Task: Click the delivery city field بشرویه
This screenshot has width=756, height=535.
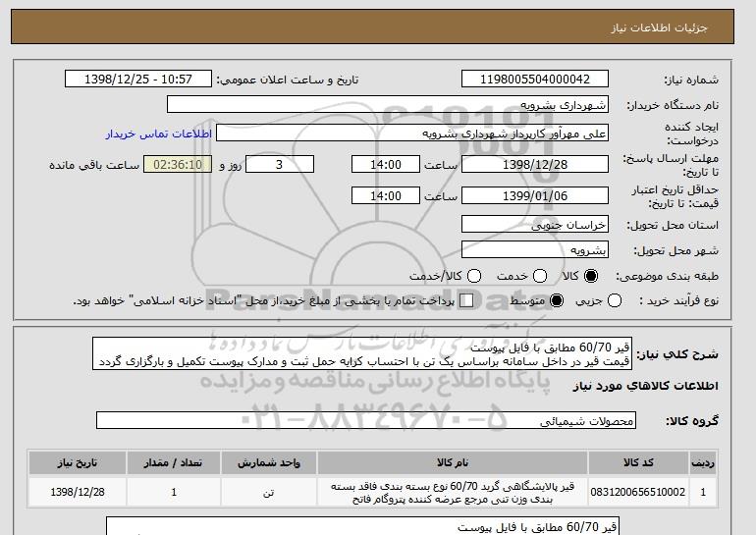Action: [535, 250]
